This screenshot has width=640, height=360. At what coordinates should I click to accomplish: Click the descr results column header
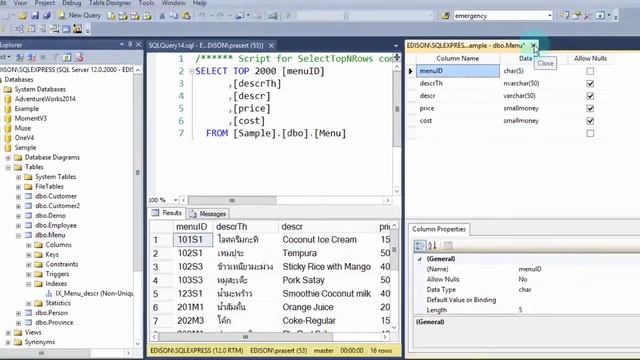pyautogui.click(x=292, y=227)
